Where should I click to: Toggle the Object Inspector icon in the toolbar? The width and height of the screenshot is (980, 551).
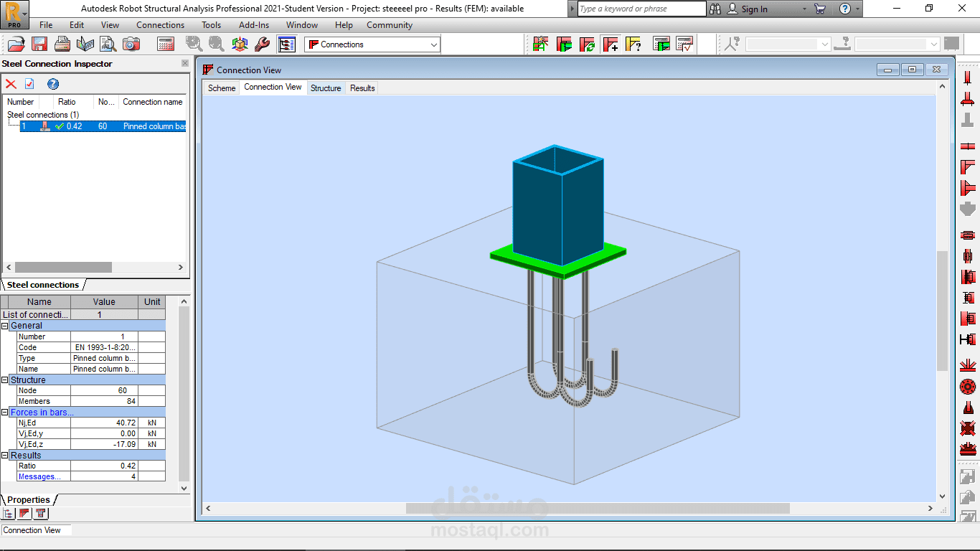[287, 44]
